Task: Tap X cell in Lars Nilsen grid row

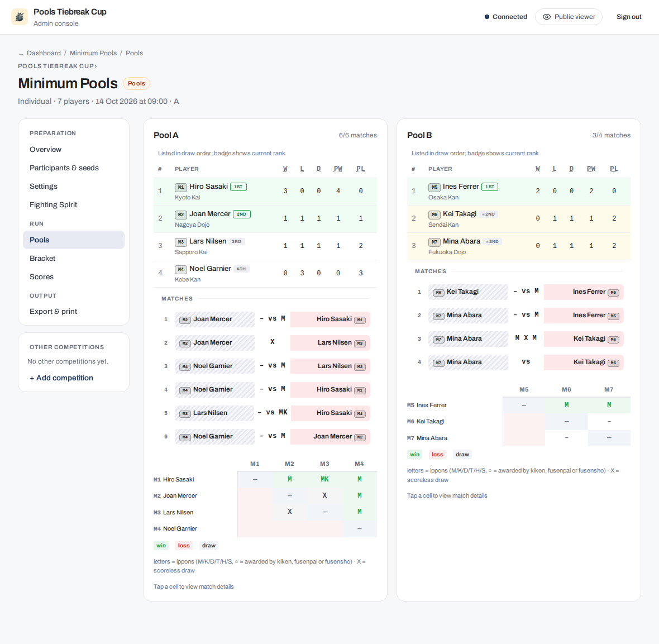Action: (x=290, y=512)
